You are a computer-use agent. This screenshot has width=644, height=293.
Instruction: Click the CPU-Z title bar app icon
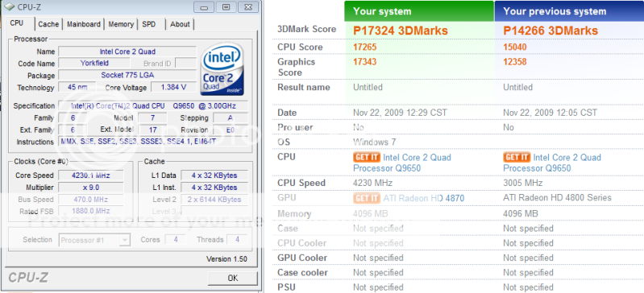pyautogui.click(x=9, y=7)
